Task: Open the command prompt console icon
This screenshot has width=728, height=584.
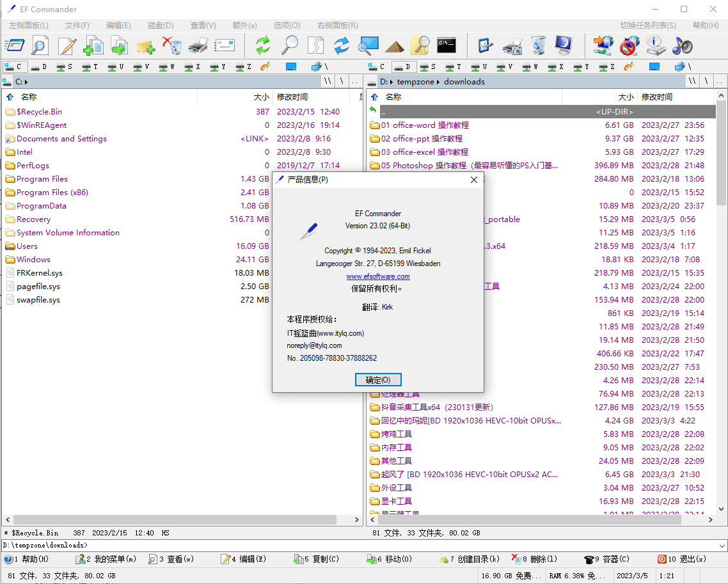Action: coord(447,45)
